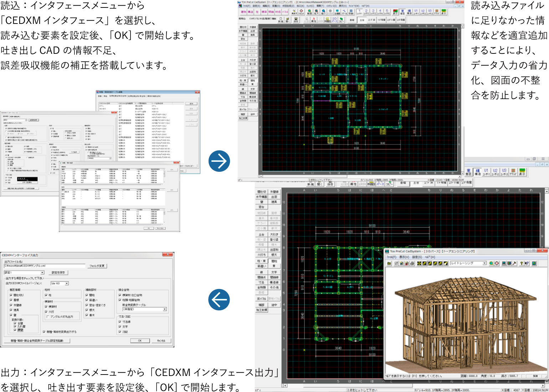Click キャンセル in CEDXM output dialog
The width and height of the screenshot is (549, 392).
(x=161, y=341)
